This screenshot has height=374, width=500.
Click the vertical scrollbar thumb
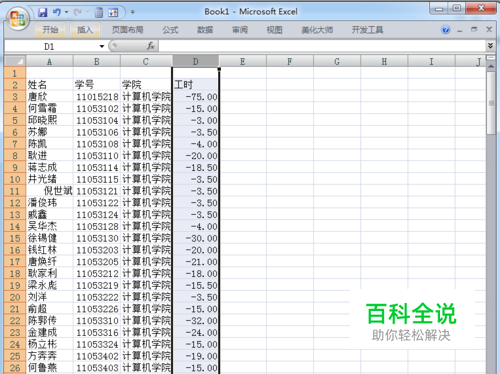click(491, 103)
